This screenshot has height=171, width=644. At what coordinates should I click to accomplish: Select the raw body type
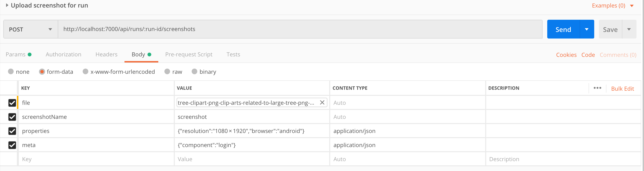click(x=173, y=72)
